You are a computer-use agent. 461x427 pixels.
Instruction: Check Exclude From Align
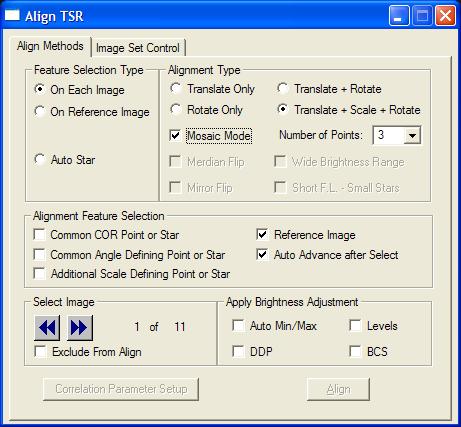point(40,352)
